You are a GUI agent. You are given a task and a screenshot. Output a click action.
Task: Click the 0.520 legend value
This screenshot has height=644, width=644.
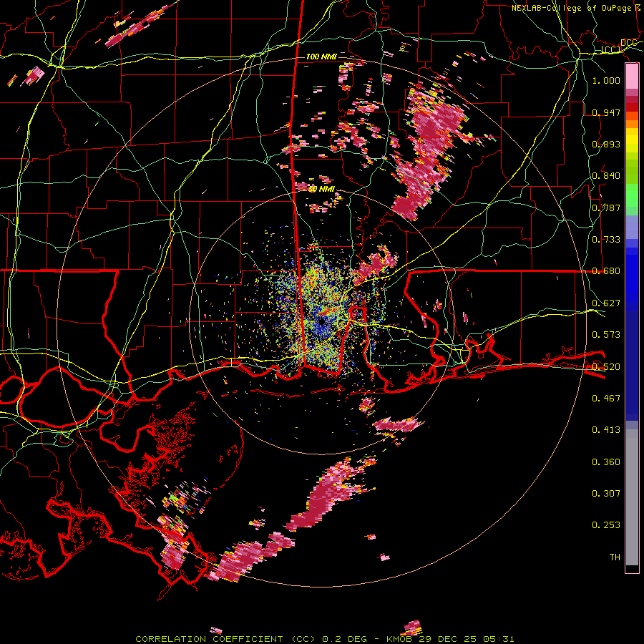pos(606,366)
